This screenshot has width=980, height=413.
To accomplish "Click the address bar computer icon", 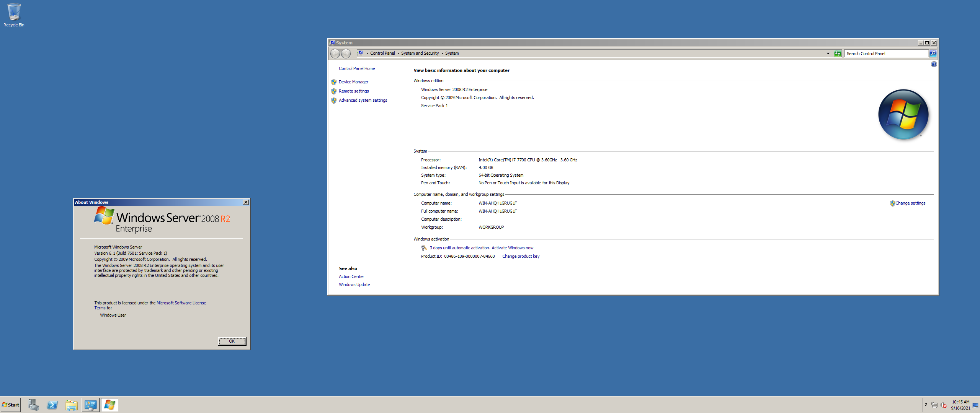I will [361, 53].
